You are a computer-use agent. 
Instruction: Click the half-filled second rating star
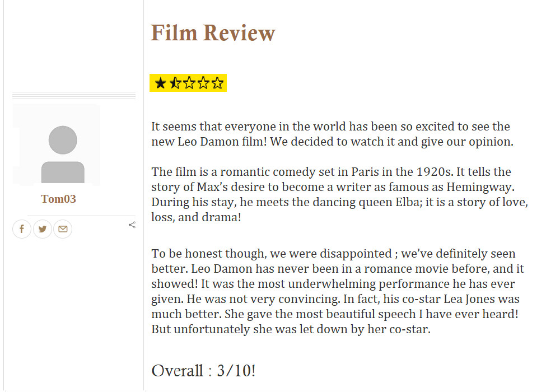click(175, 83)
